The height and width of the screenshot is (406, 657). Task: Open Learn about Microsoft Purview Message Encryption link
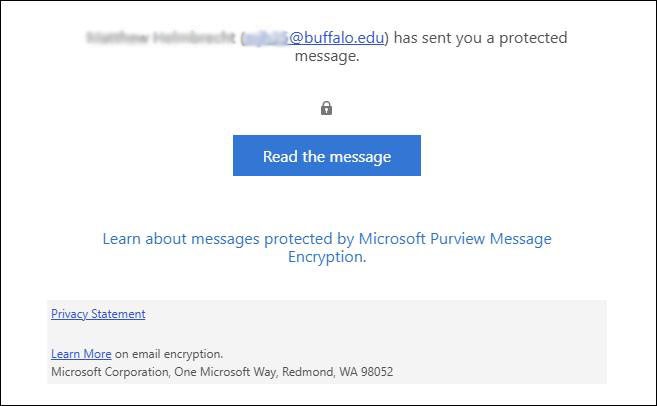click(327, 248)
